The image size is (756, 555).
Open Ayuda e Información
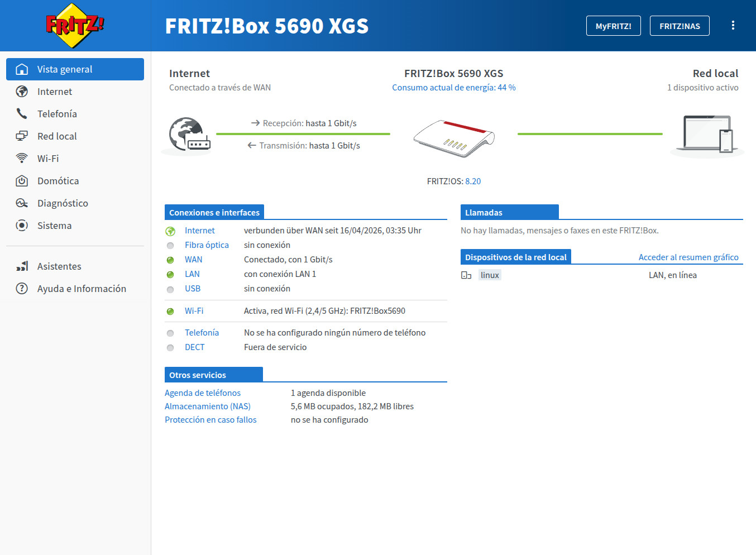click(x=75, y=289)
